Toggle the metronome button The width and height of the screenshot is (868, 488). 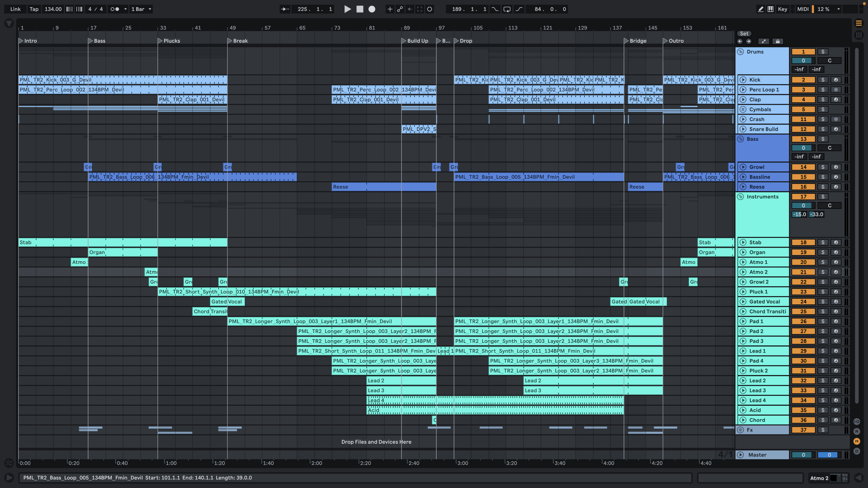[x=115, y=9]
